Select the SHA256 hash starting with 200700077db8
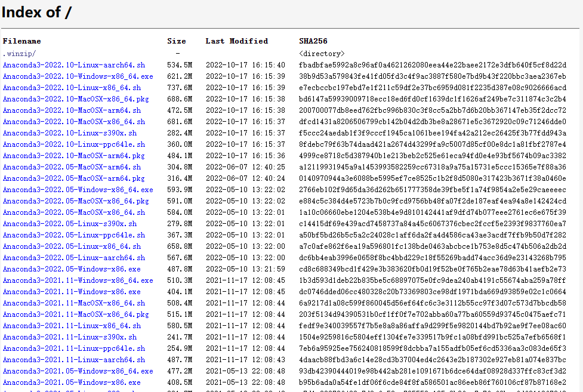 point(433,110)
